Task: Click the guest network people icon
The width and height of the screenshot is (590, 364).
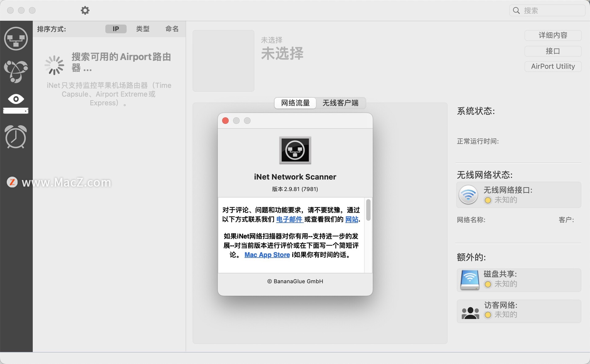Action: click(x=470, y=312)
